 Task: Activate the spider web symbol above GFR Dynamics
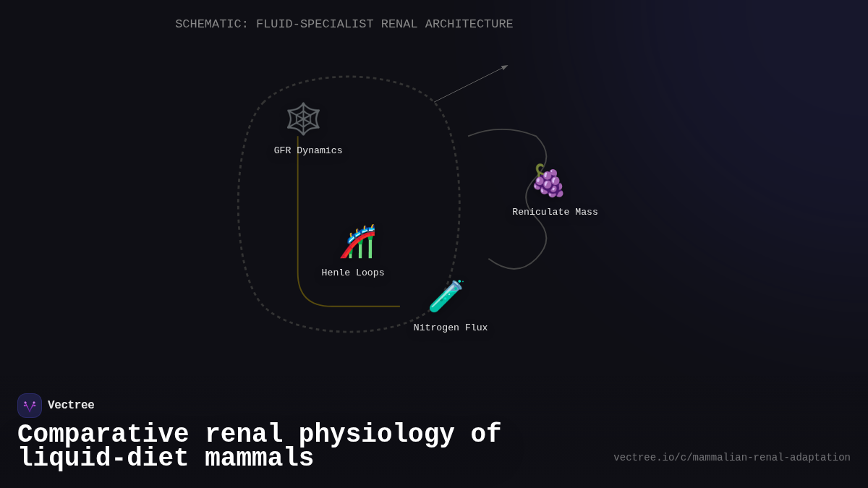point(303,119)
